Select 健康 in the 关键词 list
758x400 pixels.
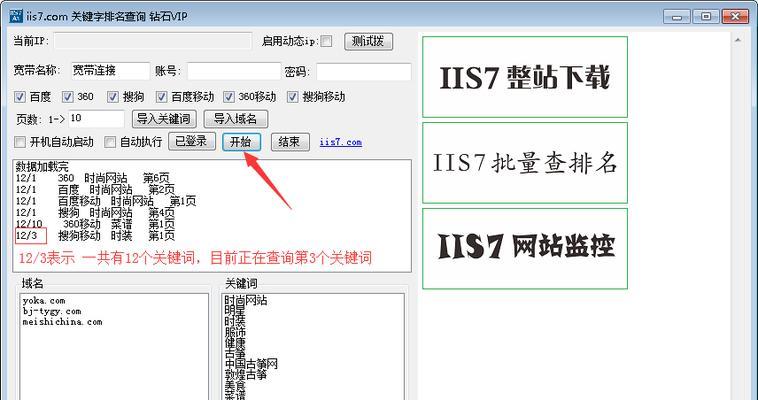coord(235,343)
